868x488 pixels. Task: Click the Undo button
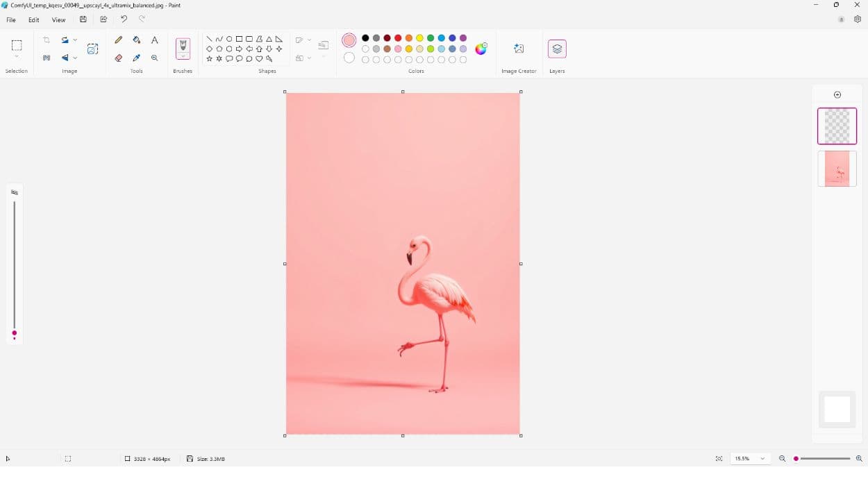point(124,19)
